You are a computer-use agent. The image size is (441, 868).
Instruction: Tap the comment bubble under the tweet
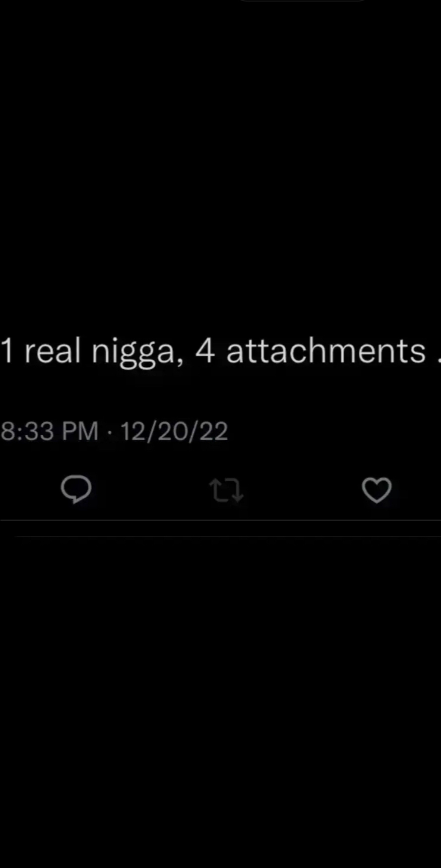(x=76, y=489)
